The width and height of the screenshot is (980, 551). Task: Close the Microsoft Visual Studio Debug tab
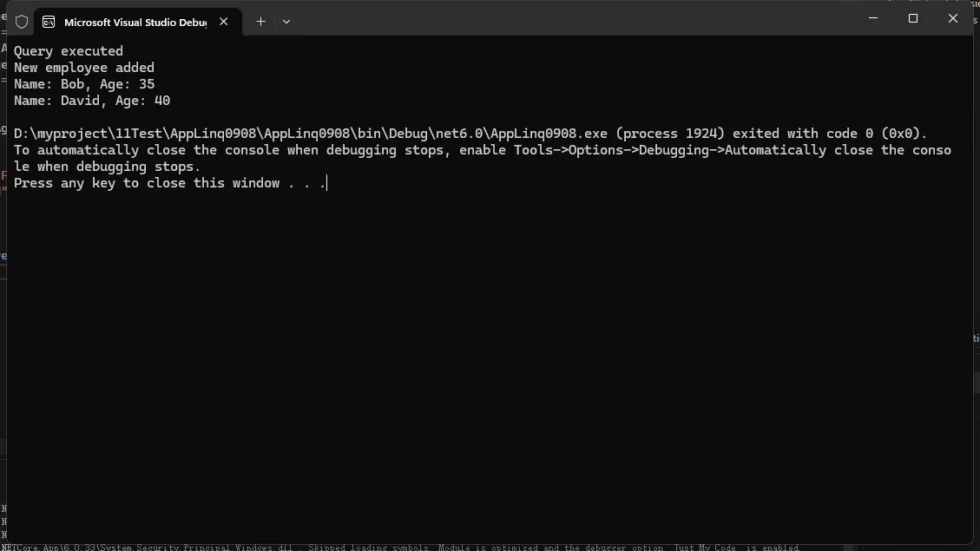(223, 22)
